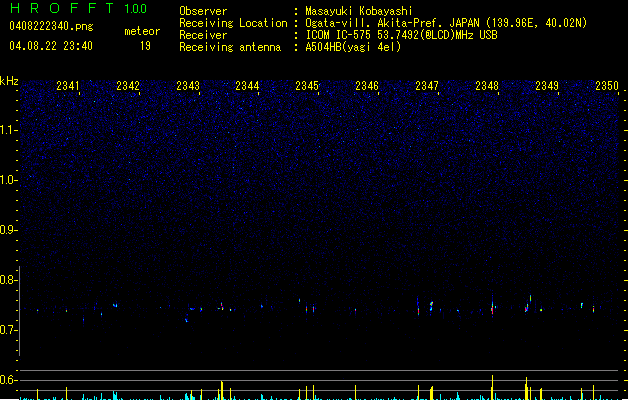
Task: Click the Receiving Location label
Action: [x=233, y=23]
